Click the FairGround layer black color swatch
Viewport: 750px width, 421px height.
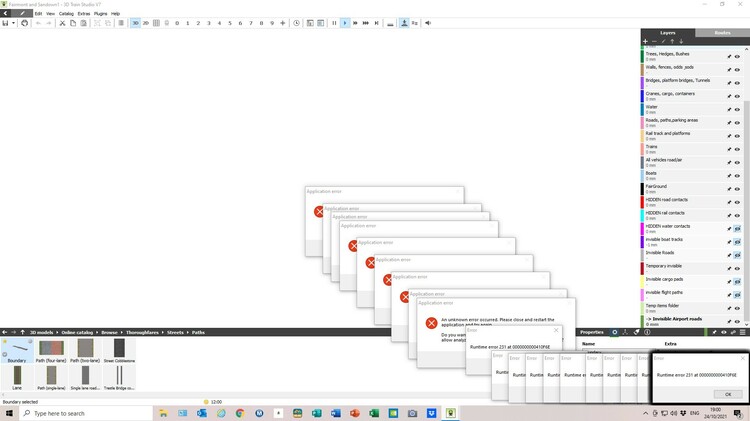coord(642,188)
